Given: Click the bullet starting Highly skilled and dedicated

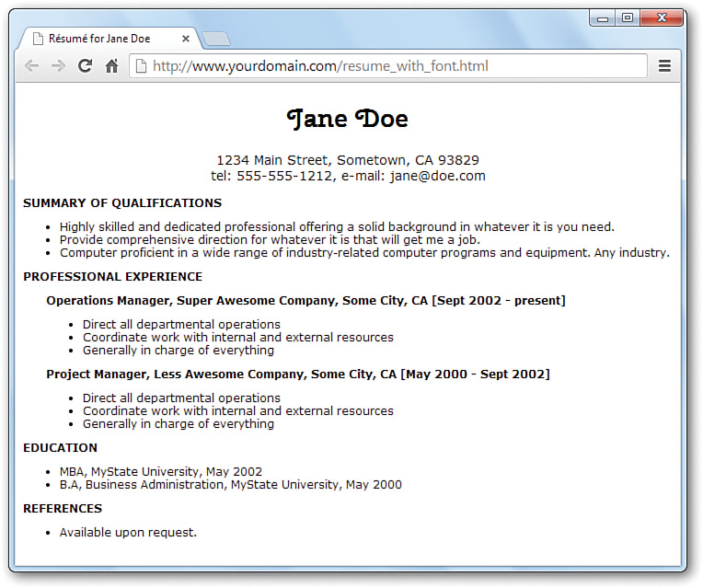Looking at the screenshot, I should 337,227.
